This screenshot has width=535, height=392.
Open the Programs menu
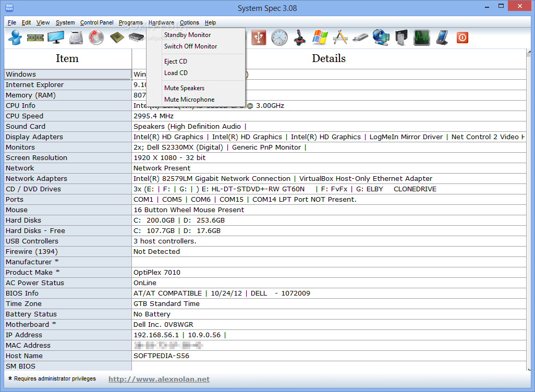point(131,22)
